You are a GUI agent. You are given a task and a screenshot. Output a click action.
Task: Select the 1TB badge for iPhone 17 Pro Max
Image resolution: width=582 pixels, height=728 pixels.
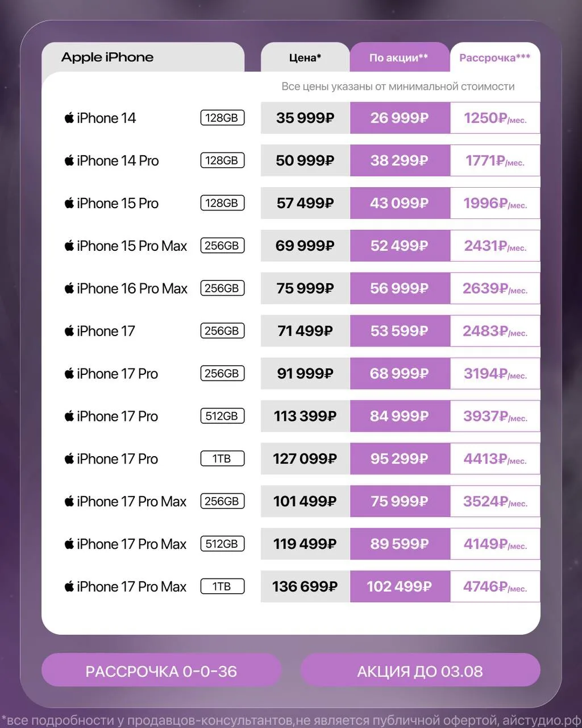(222, 586)
